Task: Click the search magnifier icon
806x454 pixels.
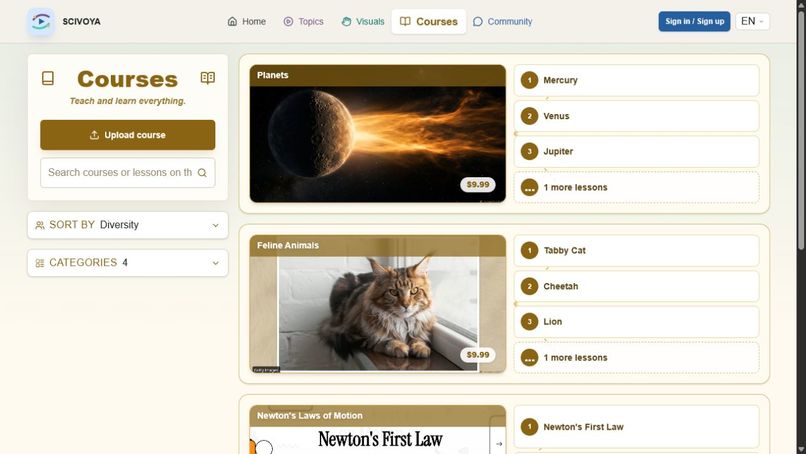Action: coord(202,173)
